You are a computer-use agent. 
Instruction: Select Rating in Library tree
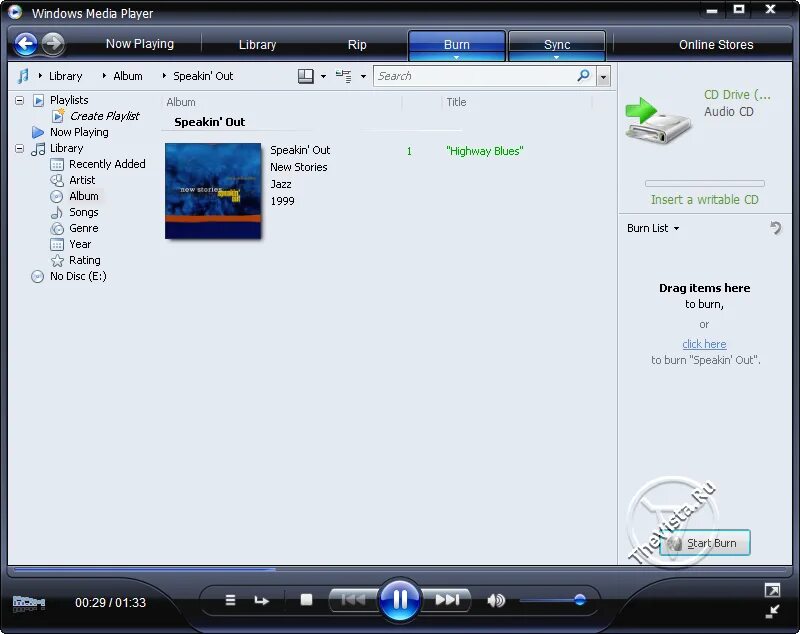tap(85, 260)
